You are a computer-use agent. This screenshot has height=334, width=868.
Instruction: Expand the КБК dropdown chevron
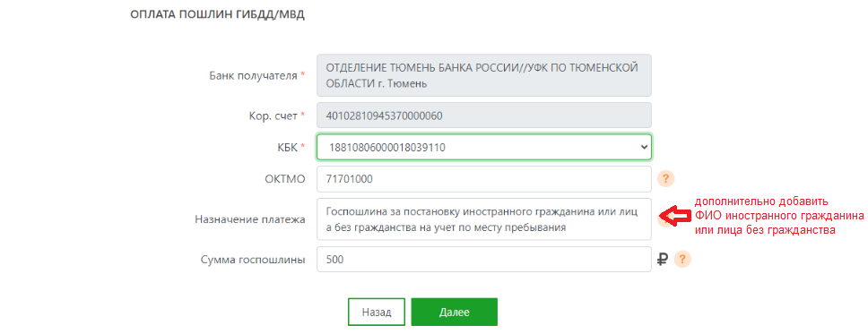[643, 147]
